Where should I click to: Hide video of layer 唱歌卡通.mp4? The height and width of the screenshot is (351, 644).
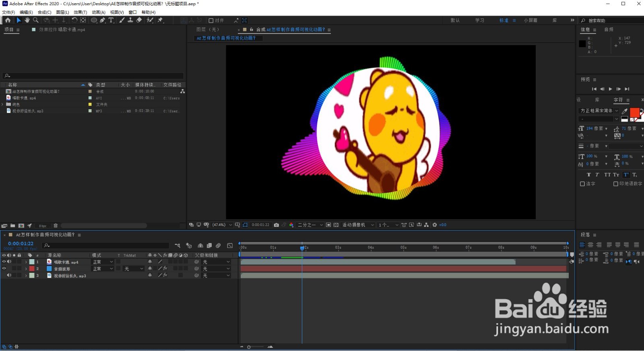4,262
